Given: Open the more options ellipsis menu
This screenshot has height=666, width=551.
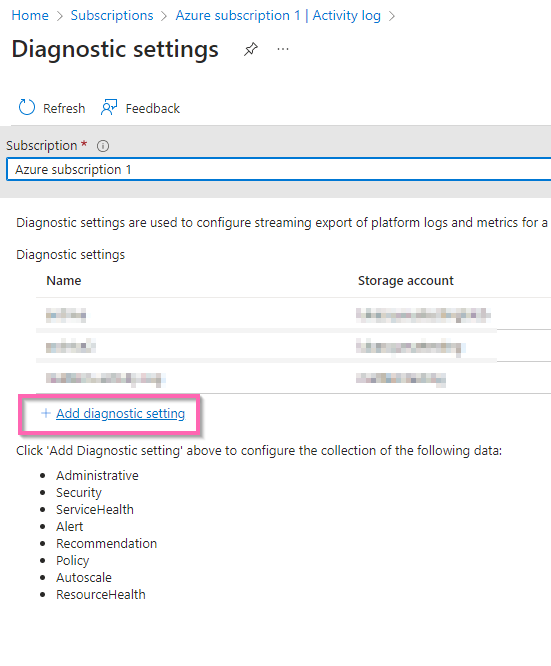Looking at the screenshot, I should (283, 49).
